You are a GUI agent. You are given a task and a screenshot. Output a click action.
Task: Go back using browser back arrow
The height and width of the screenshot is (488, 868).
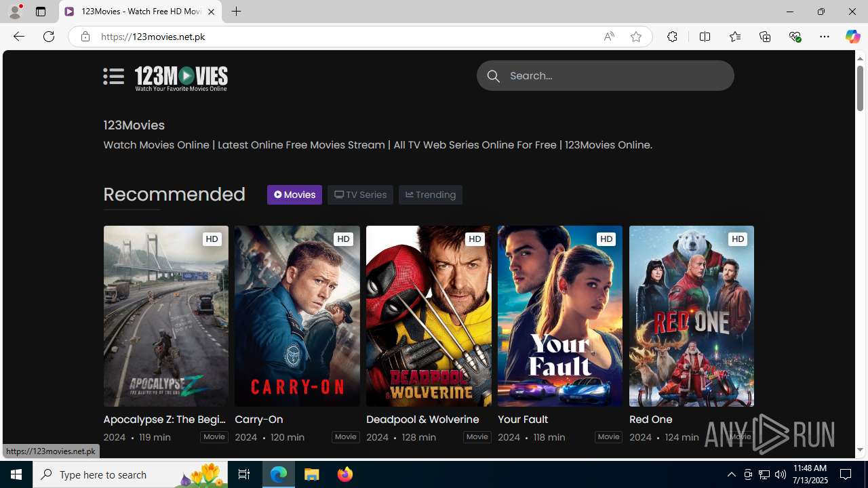click(x=18, y=37)
